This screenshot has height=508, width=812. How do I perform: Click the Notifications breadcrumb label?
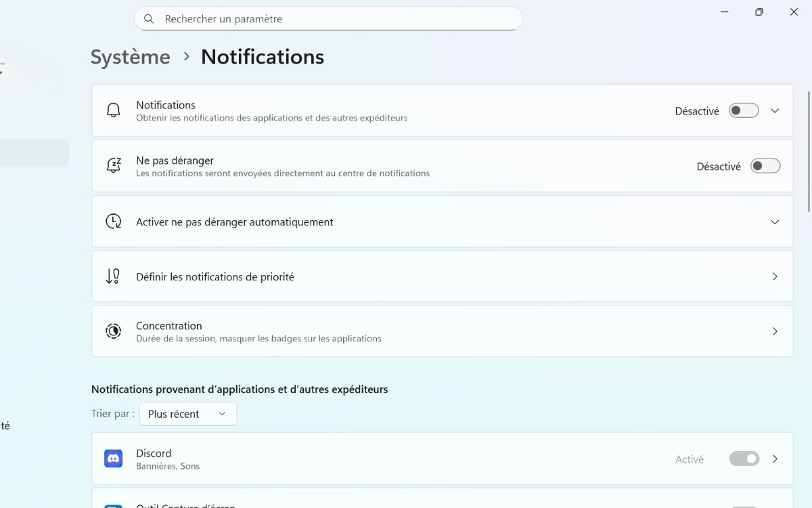(x=263, y=57)
